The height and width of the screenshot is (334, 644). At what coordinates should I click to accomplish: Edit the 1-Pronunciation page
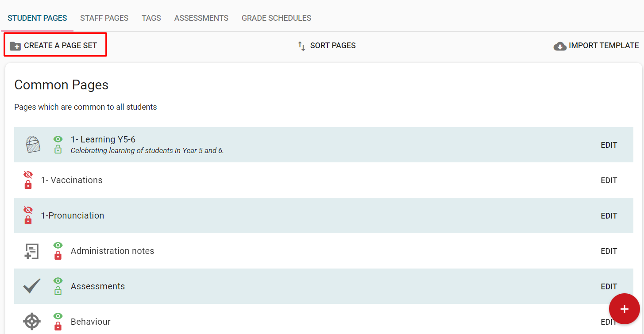click(609, 216)
